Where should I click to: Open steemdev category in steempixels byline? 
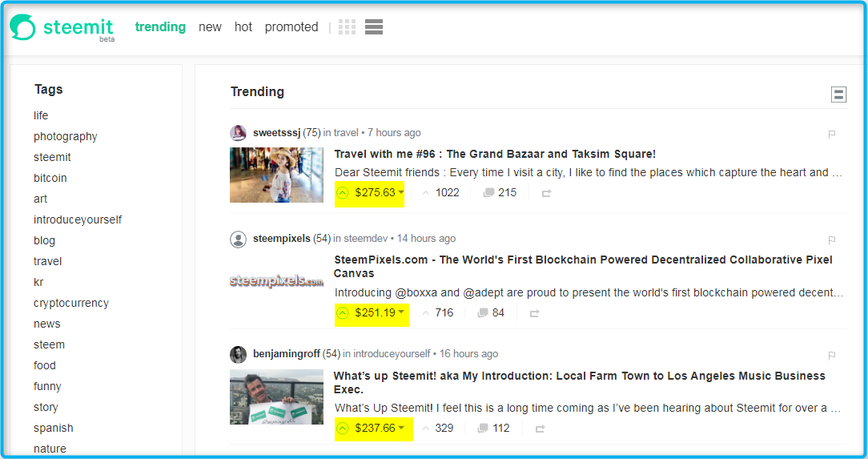point(365,239)
